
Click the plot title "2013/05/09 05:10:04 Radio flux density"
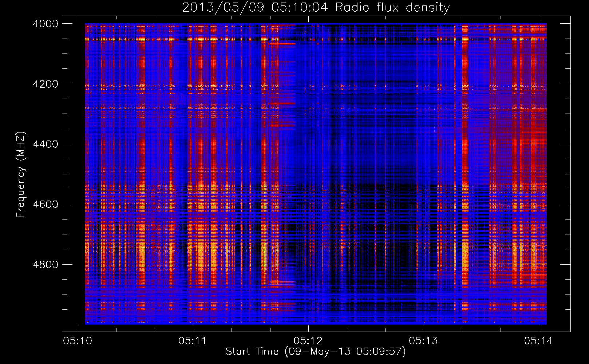coord(316,7)
